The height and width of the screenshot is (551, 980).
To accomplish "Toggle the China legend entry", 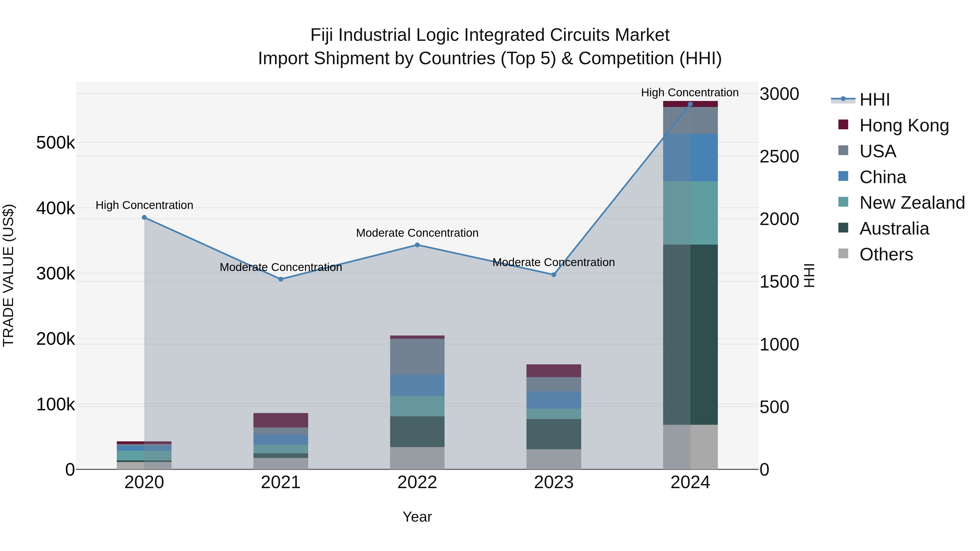I will pos(872,177).
